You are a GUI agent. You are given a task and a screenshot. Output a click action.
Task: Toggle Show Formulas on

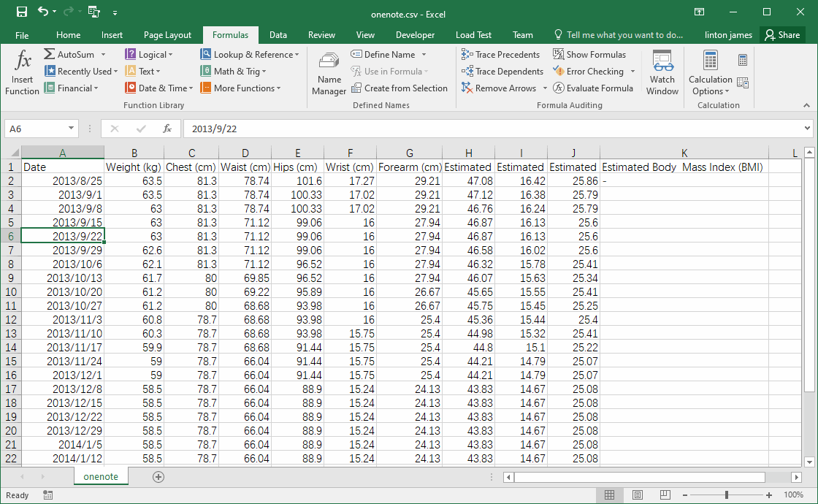(590, 54)
